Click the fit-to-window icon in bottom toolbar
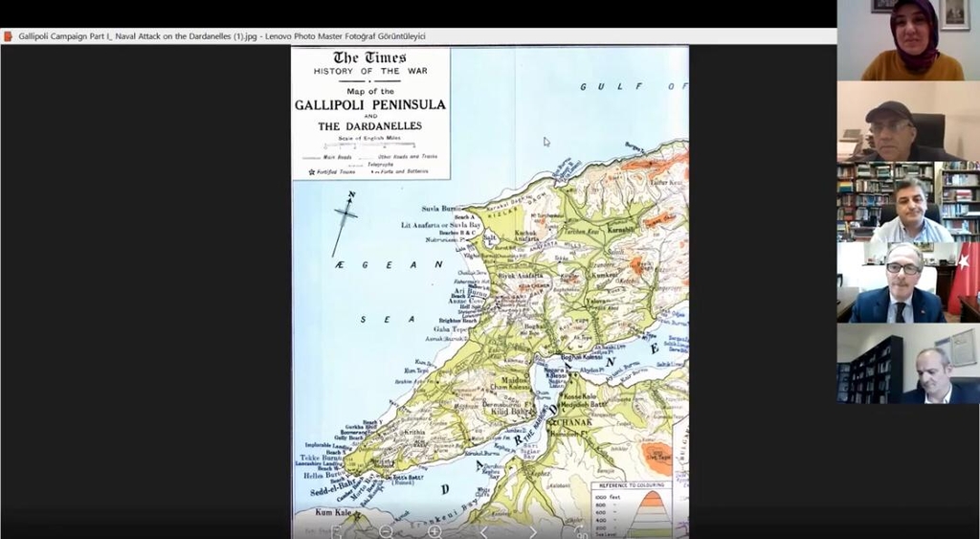 (x=337, y=531)
